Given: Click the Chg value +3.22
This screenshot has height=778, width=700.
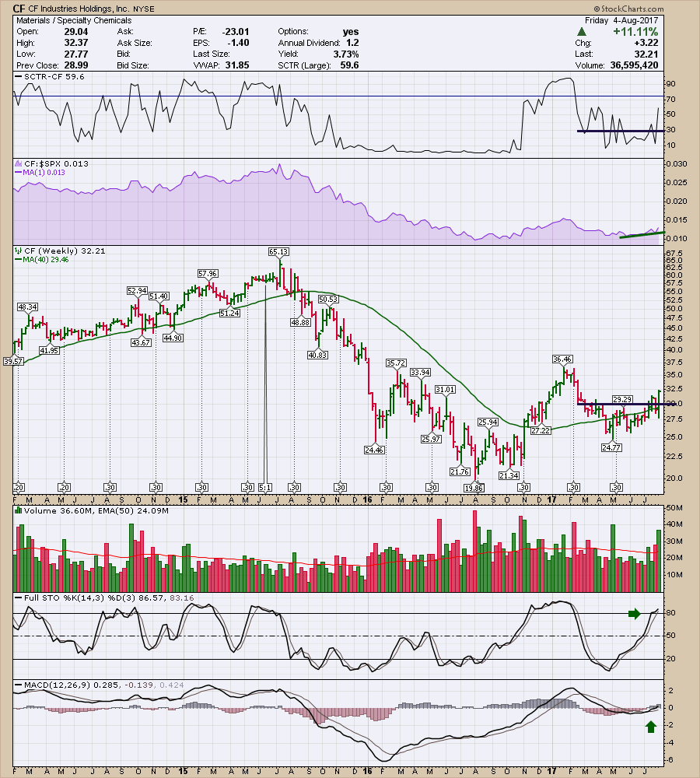Looking at the screenshot, I should click(x=646, y=43).
